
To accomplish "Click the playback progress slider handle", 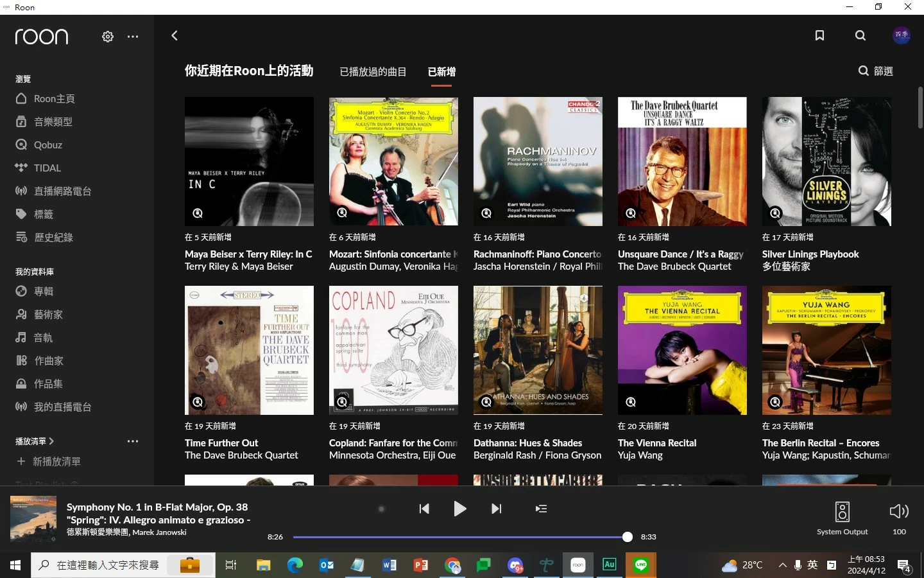I will point(628,537).
